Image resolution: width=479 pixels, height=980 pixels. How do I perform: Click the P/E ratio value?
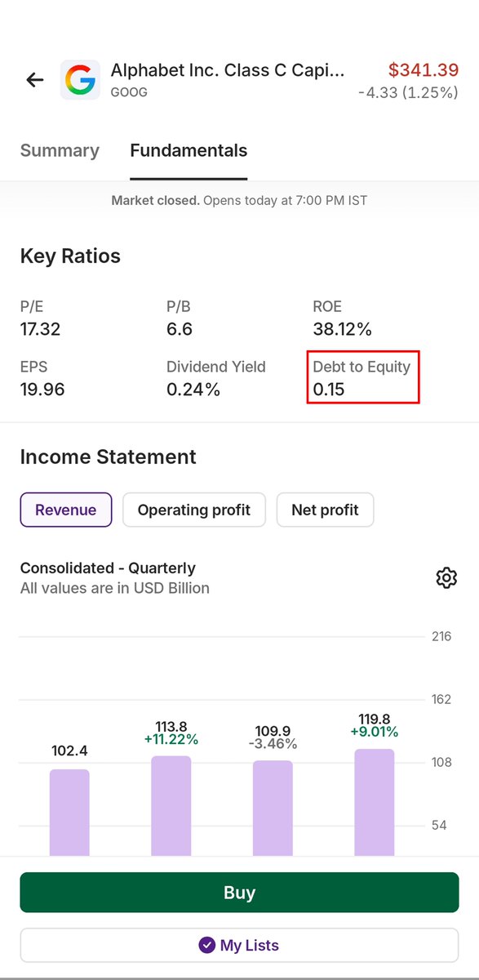point(40,330)
